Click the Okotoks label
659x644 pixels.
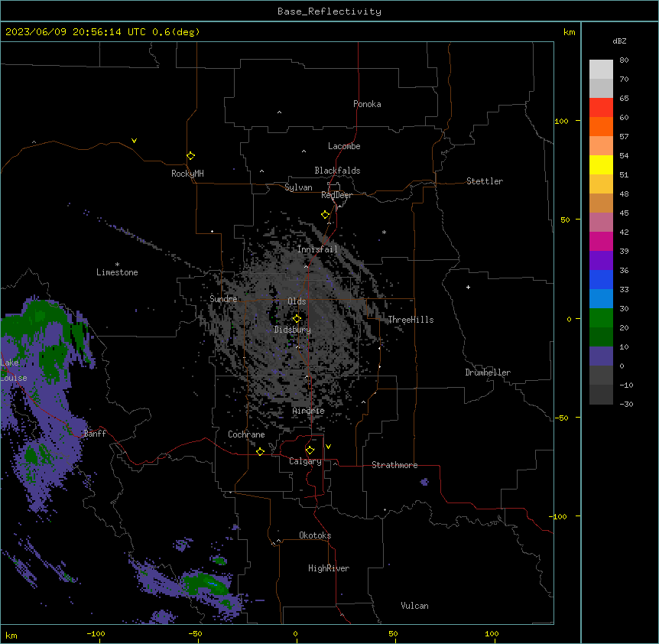click(x=315, y=535)
